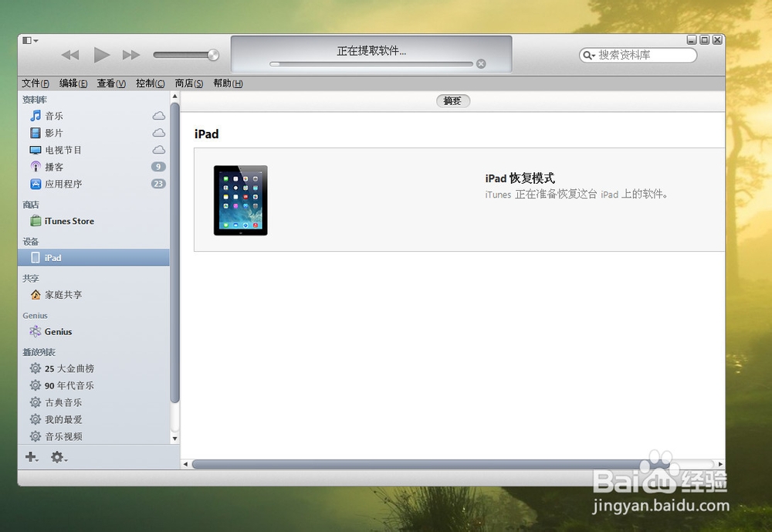Select 电视节目 TV icon in library
This screenshot has width=772, height=532.
(36, 150)
